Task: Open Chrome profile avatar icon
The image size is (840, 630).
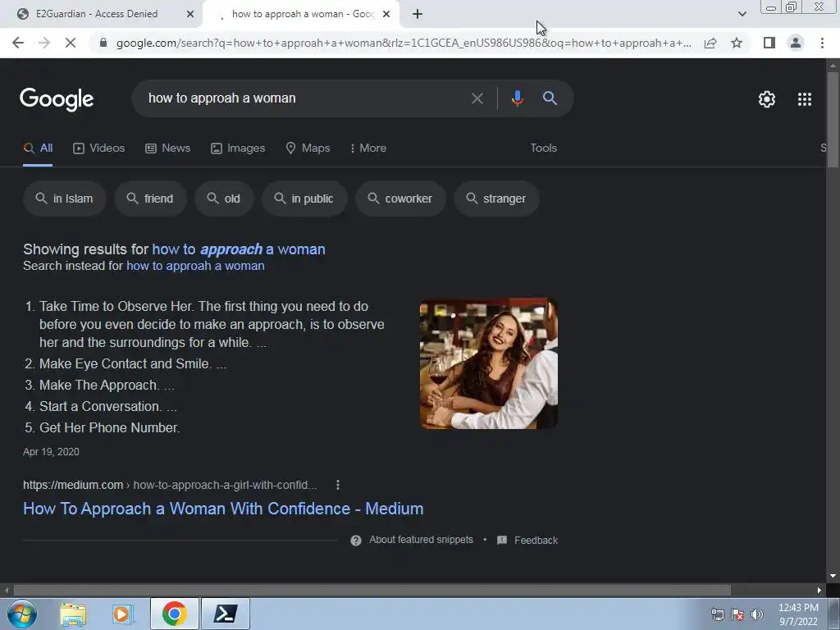Action: (x=796, y=43)
